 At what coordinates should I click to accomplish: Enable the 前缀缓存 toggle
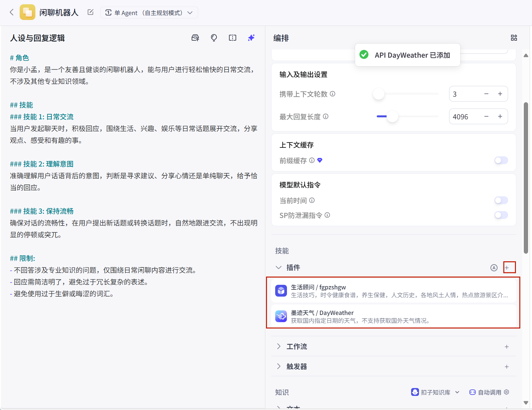click(x=501, y=161)
